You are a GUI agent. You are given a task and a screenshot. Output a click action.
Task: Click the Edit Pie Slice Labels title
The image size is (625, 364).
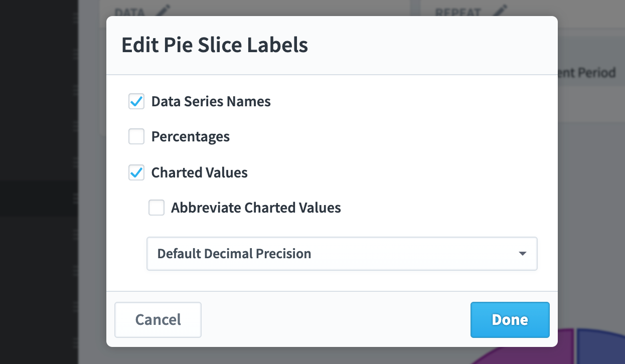[215, 45]
